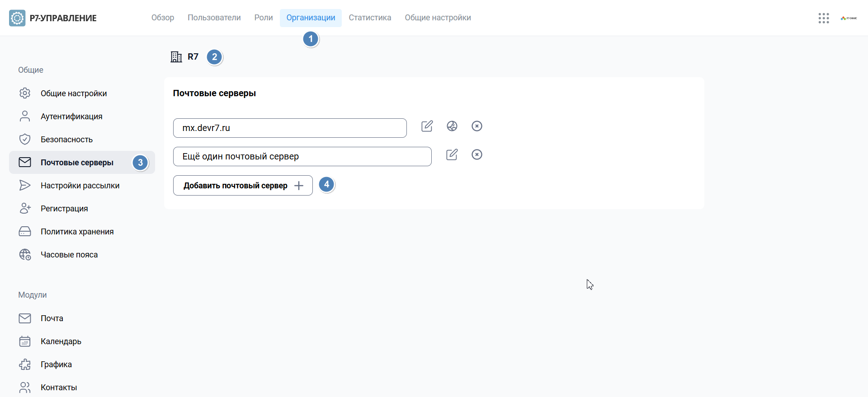This screenshot has height=397, width=868.
Task: Remove the 'Ещё один почтовый сервер' entry
Action: point(477,155)
